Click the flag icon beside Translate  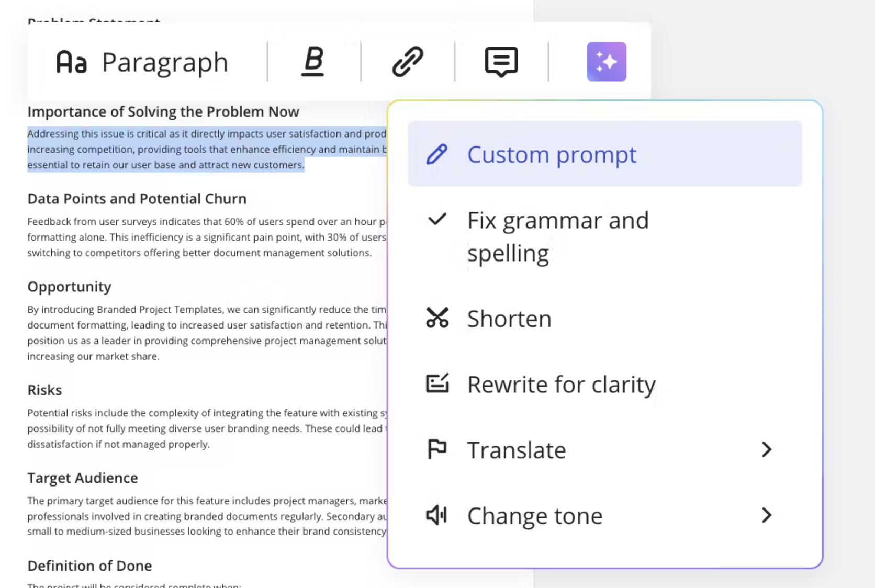[x=437, y=449]
